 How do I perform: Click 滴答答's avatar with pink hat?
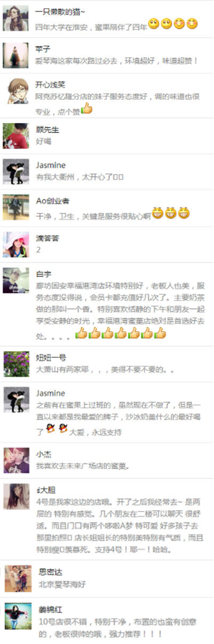(x=16, y=244)
